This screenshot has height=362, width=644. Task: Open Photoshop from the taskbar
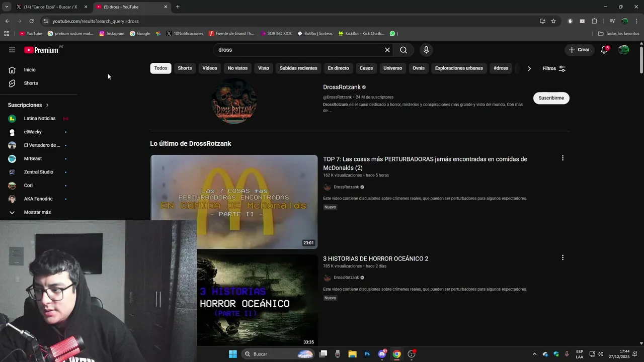tap(367, 354)
